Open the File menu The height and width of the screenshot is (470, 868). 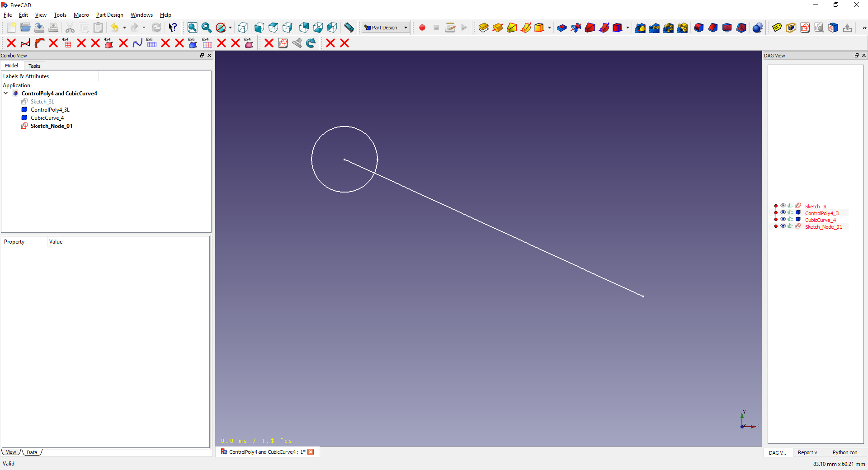coord(8,15)
